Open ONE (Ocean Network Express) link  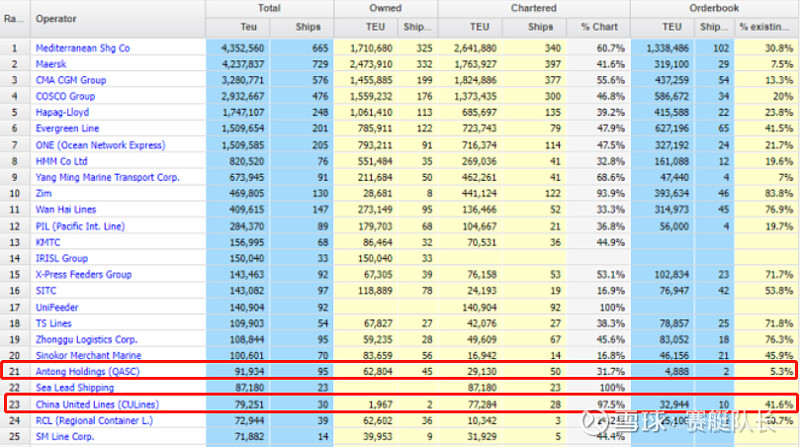click(99, 145)
